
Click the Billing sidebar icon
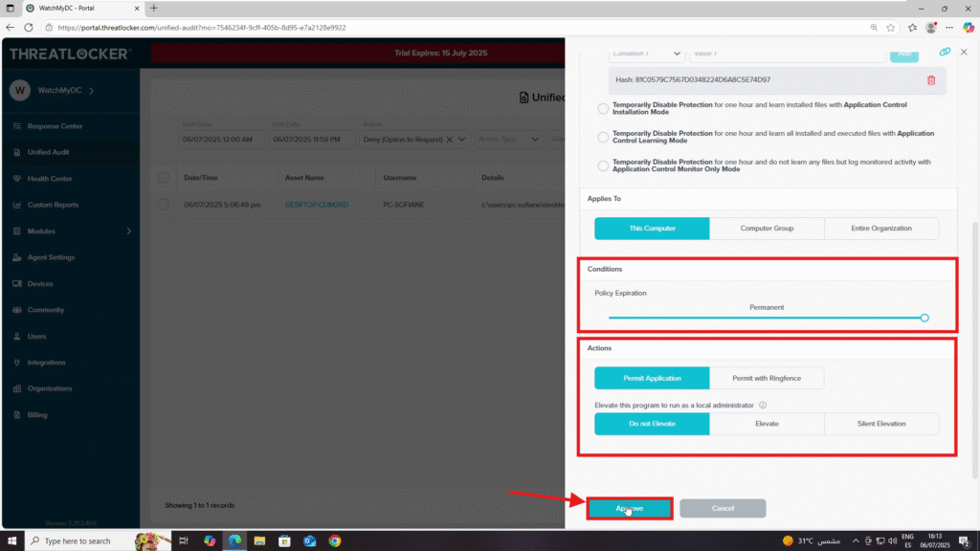17,415
